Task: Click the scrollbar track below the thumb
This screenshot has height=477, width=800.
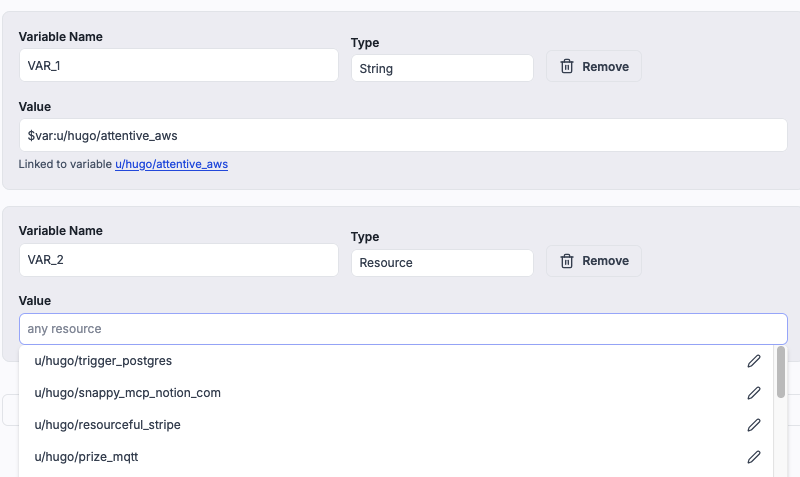Action: 780,440
